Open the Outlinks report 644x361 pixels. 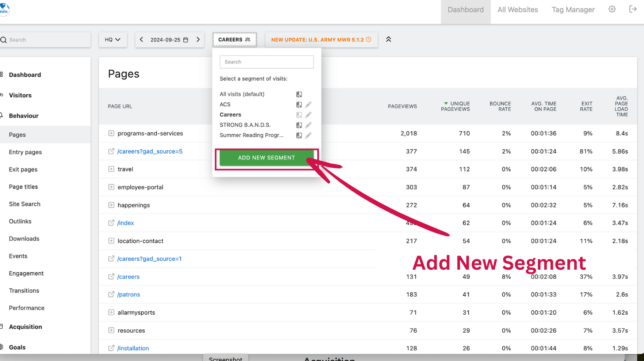pos(20,221)
